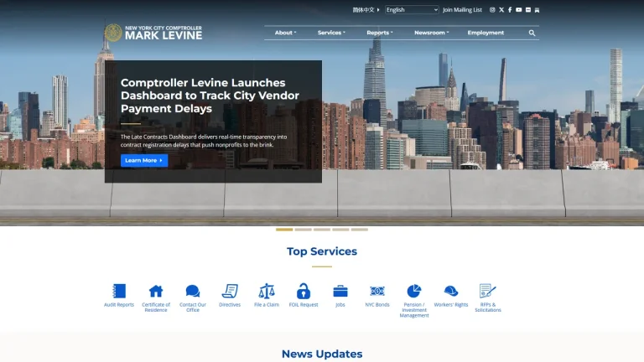
Task: Select the second carousel slide indicator
Action: pyautogui.click(x=303, y=230)
